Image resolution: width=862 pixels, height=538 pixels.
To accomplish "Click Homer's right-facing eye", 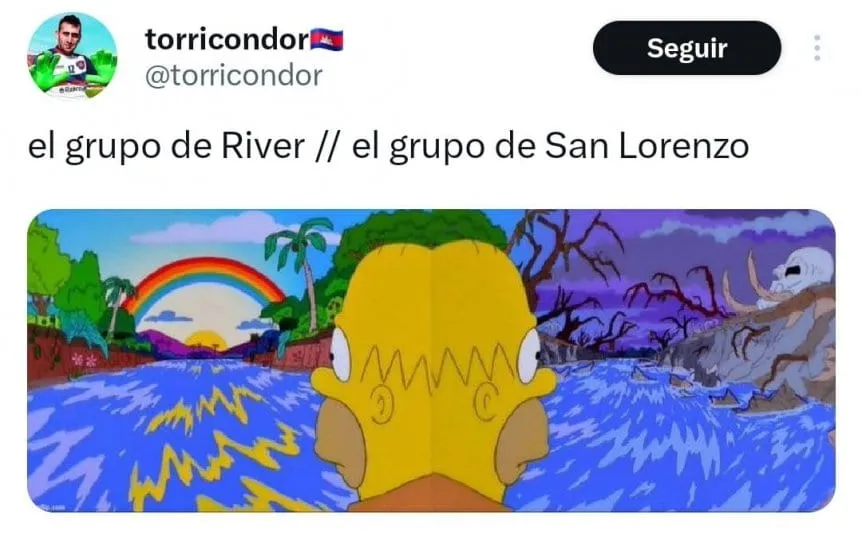I will (x=529, y=354).
